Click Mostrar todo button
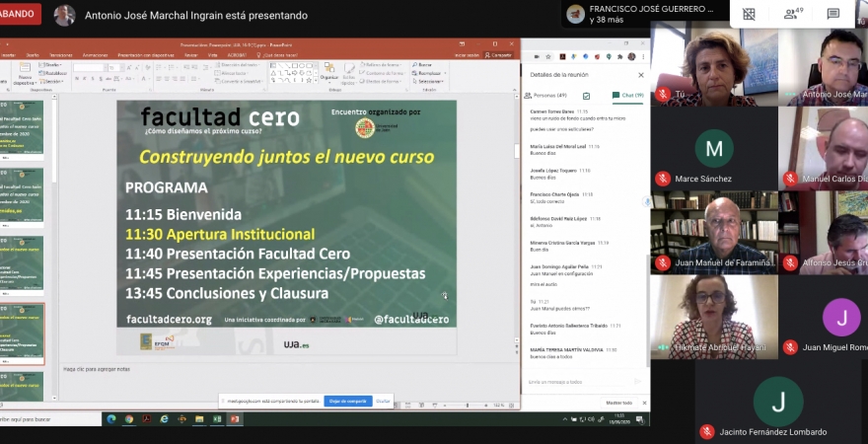868x444 pixels. [618, 403]
